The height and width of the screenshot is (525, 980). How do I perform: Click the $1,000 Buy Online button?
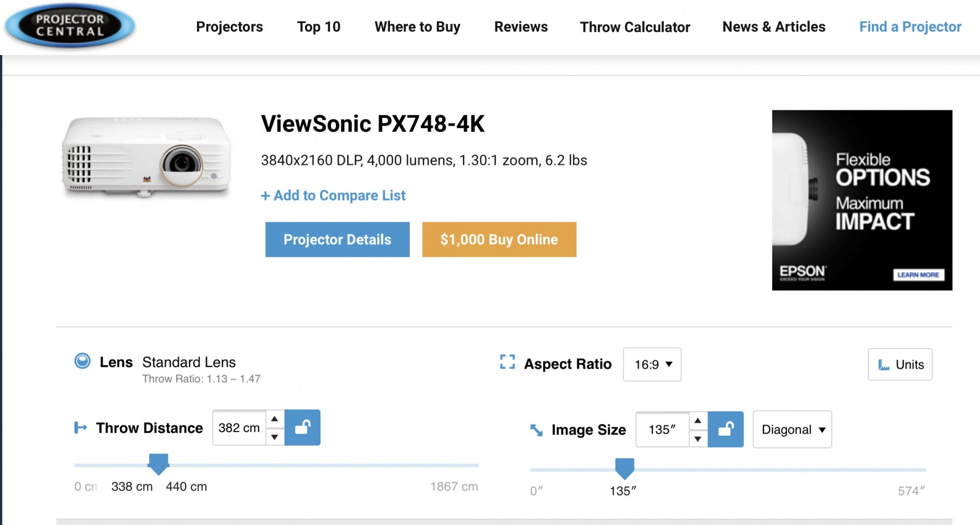coord(499,240)
